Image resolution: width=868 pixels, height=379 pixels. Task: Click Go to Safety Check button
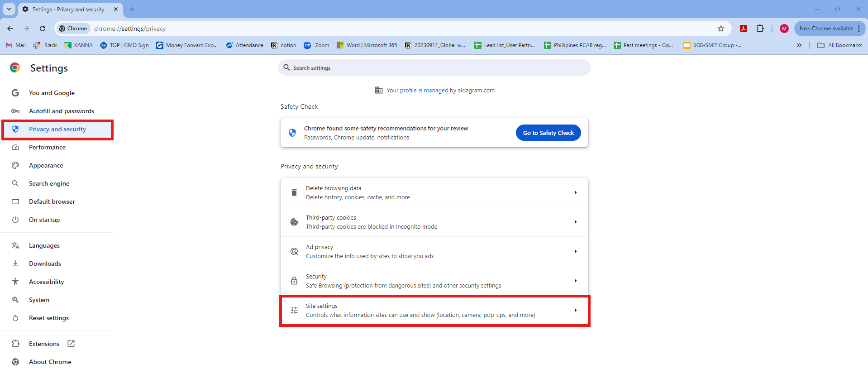coord(548,133)
